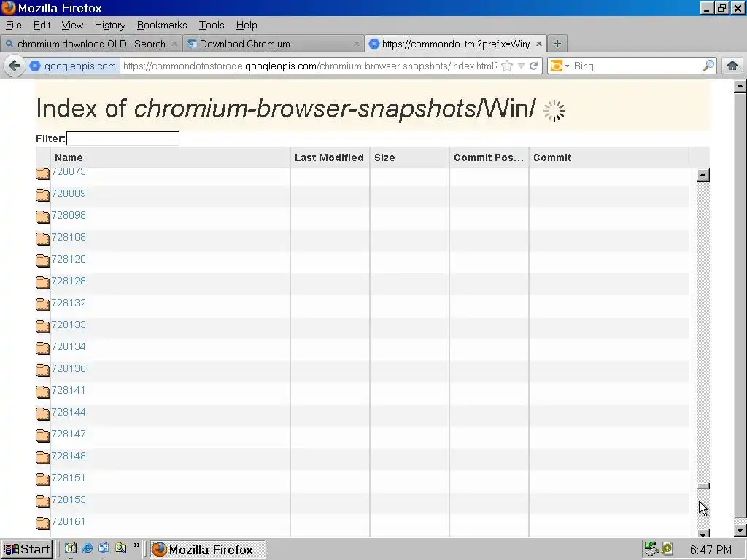This screenshot has width=747, height=560.
Task: Sort by the Last Modified column header
Action: (330, 157)
